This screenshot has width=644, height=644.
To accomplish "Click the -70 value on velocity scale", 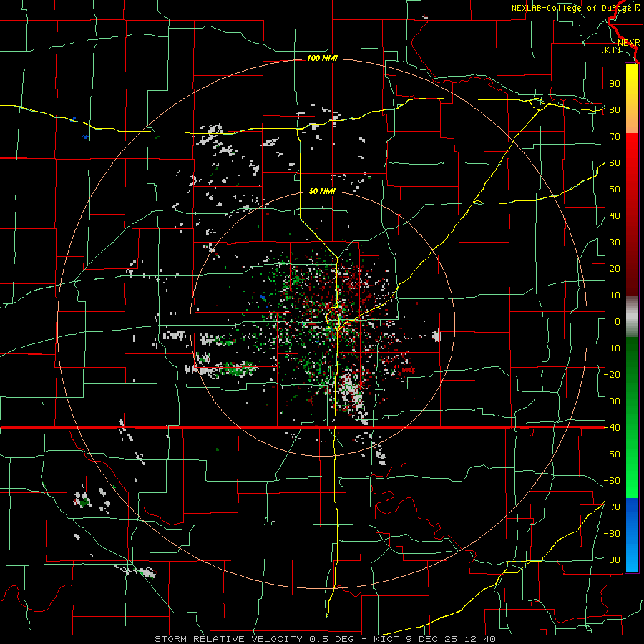I will pos(612,507).
